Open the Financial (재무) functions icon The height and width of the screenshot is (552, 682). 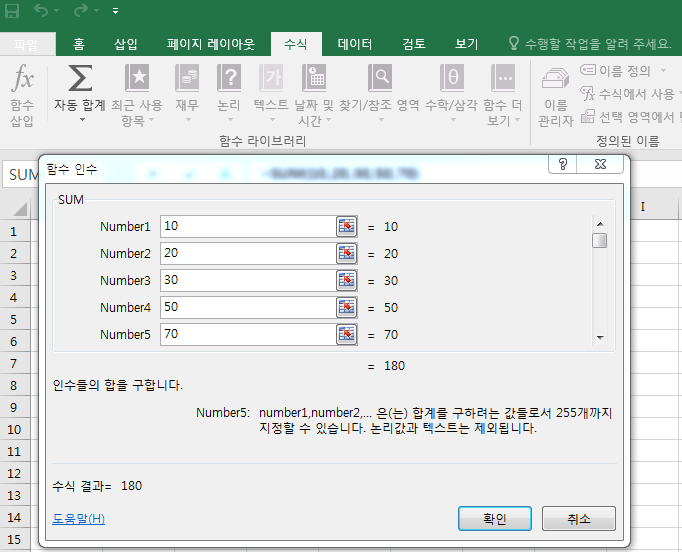(187, 78)
